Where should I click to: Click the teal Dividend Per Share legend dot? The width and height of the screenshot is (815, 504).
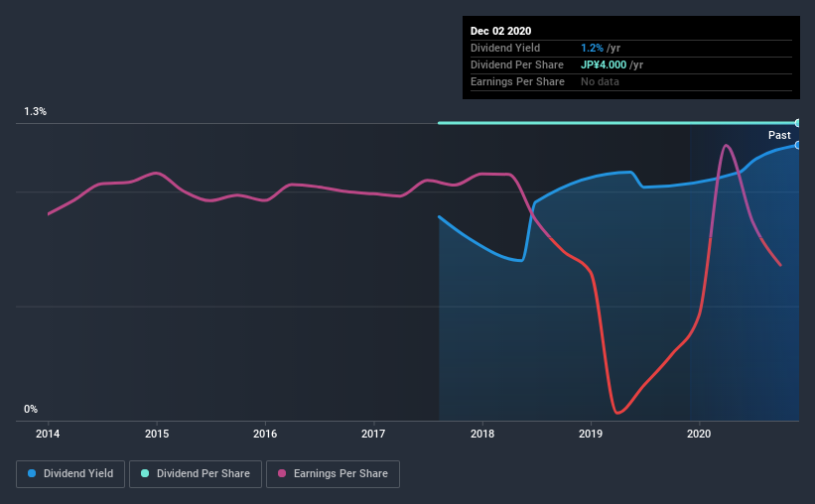145,473
